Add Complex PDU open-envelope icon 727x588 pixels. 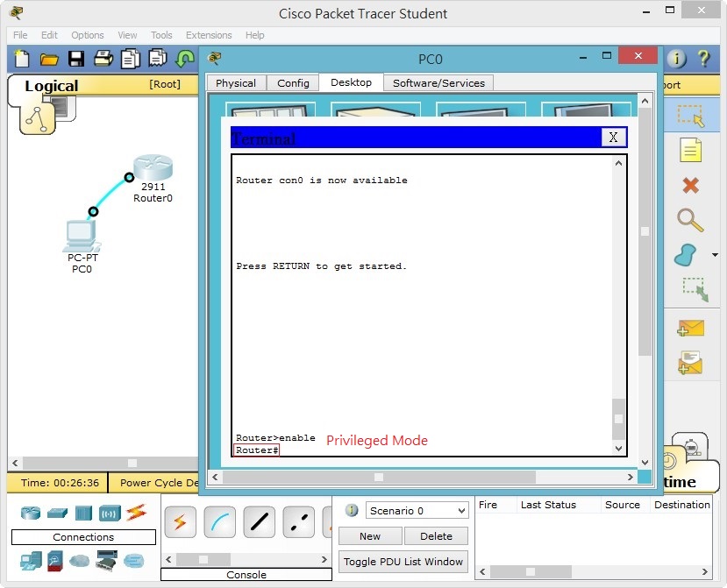click(x=690, y=362)
